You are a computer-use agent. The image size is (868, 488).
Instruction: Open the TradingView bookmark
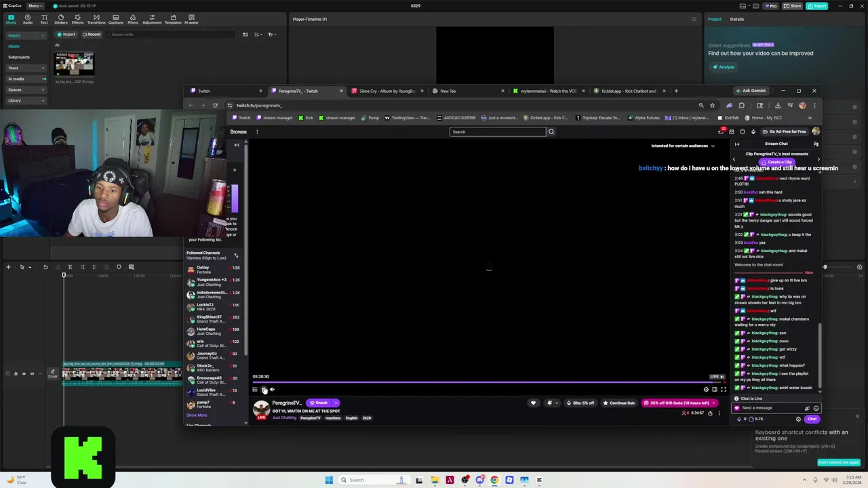(408, 118)
